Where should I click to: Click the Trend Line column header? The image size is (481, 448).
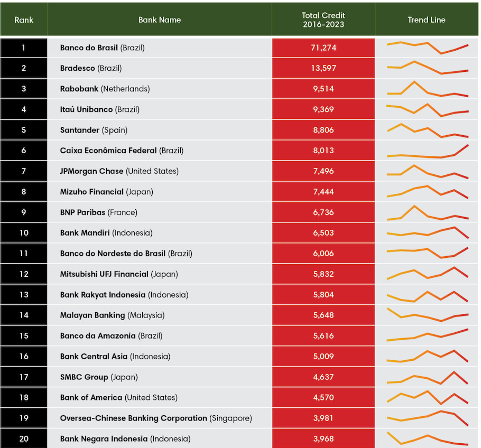pos(427,20)
